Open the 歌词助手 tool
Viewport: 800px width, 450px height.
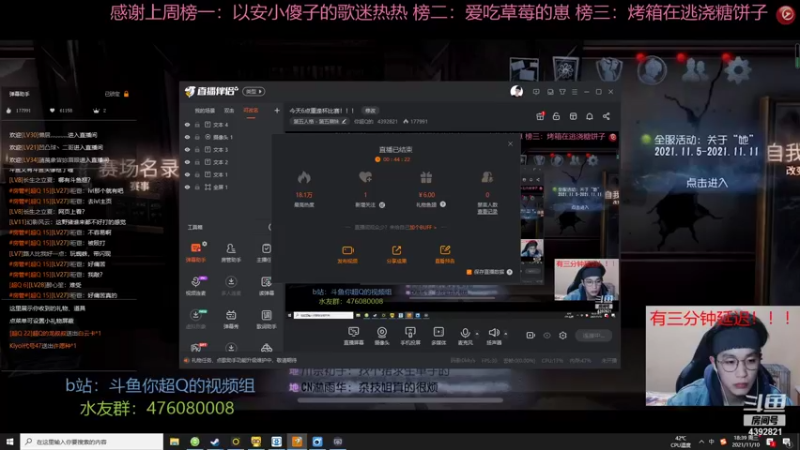pos(266,319)
